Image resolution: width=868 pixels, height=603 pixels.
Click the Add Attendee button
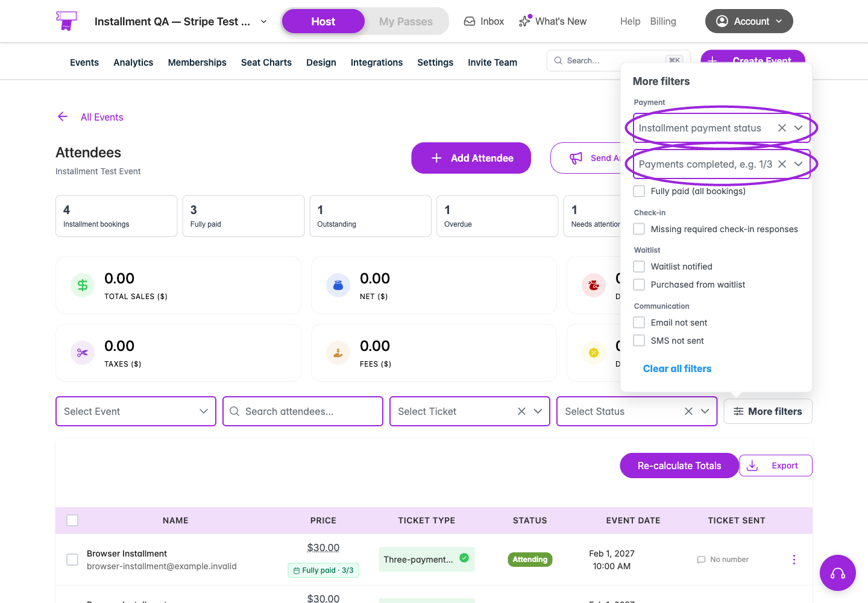pos(471,158)
